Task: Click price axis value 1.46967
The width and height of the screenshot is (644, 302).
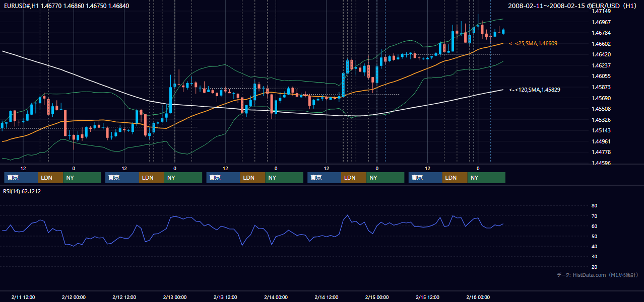Action: click(601, 22)
